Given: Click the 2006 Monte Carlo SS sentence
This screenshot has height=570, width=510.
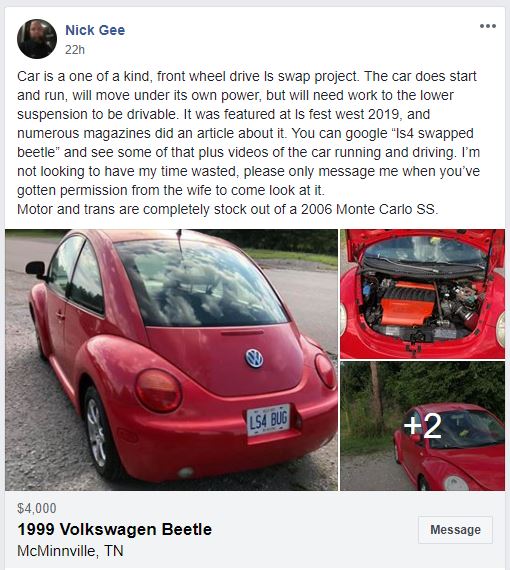Looking at the screenshot, I should click(228, 209).
